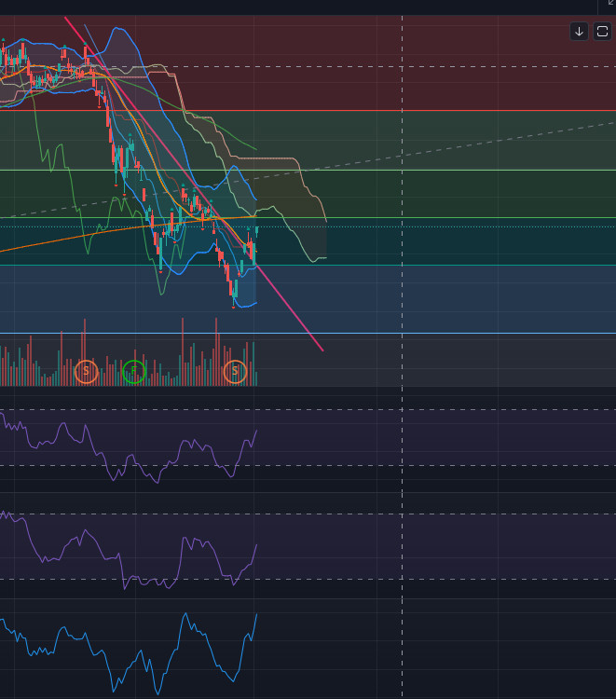Open the leftmost orange S marker
Image resolution: width=616 pixels, height=699 pixels.
point(86,372)
